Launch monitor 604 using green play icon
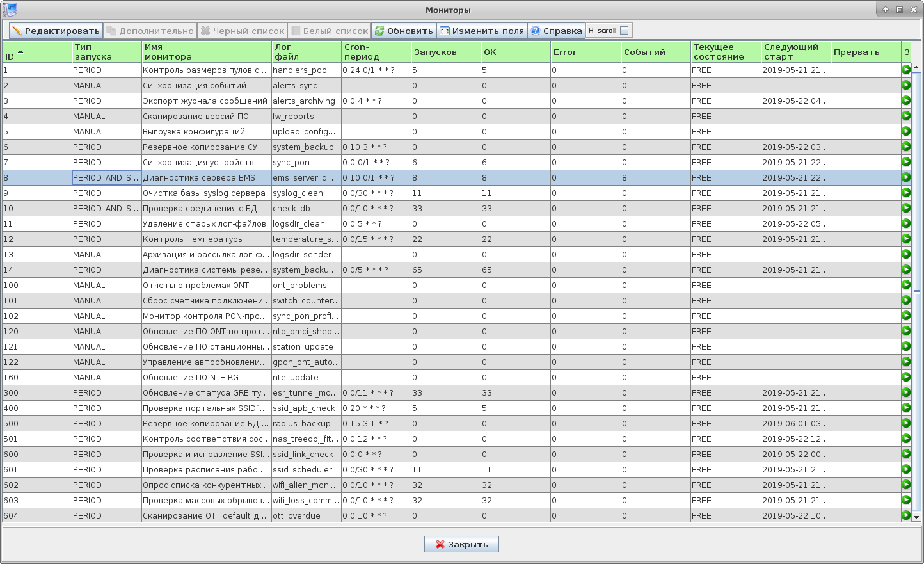The width and height of the screenshot is (924, 564). tap(905, 515)
